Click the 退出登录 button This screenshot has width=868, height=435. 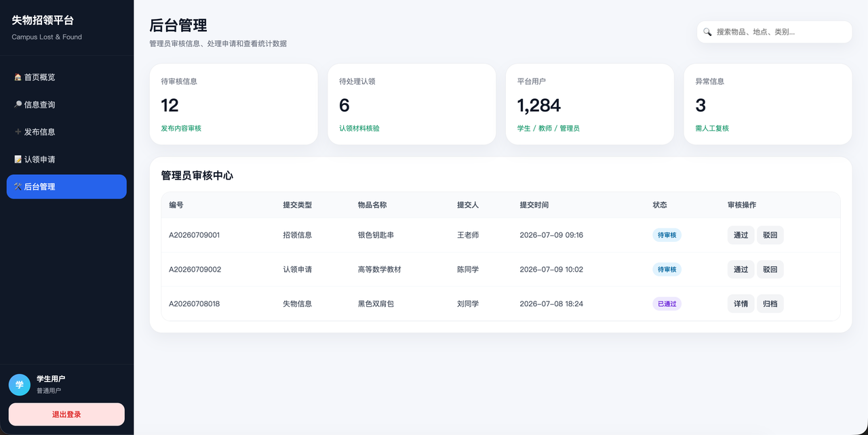(66, 414)
